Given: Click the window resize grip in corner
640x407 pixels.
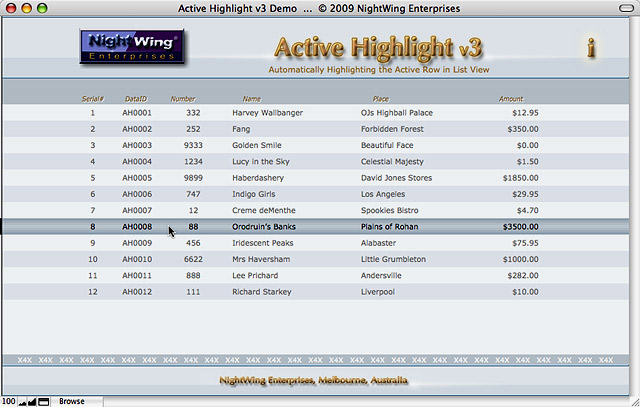Looking at the screenshot, I should click(635, 402).
